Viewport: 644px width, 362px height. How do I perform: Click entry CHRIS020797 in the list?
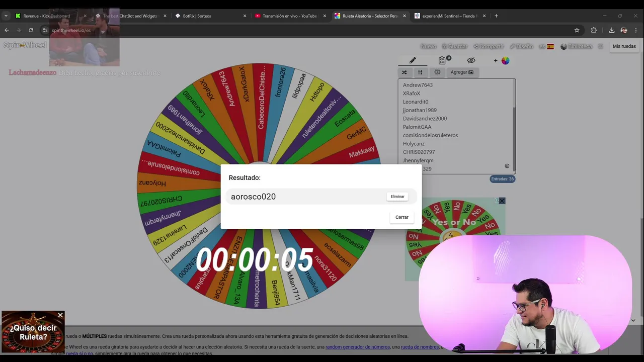[x=419, y=152]
